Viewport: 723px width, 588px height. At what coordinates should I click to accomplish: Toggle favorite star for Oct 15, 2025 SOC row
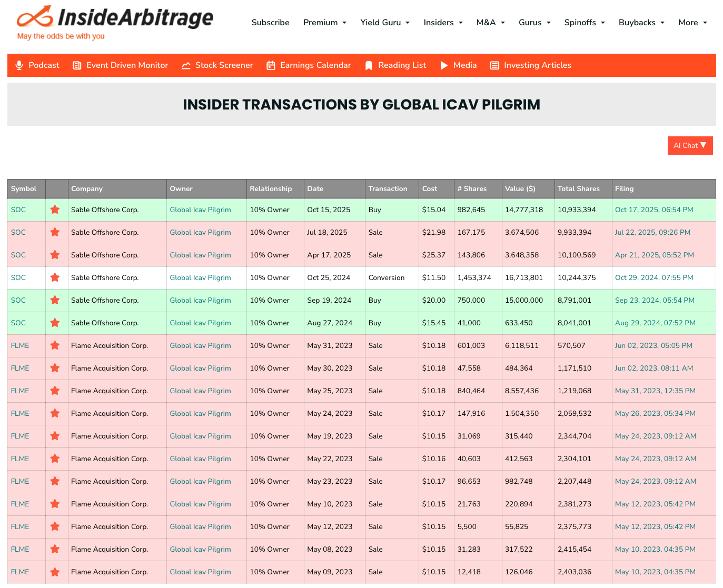(x=55, y=210)
